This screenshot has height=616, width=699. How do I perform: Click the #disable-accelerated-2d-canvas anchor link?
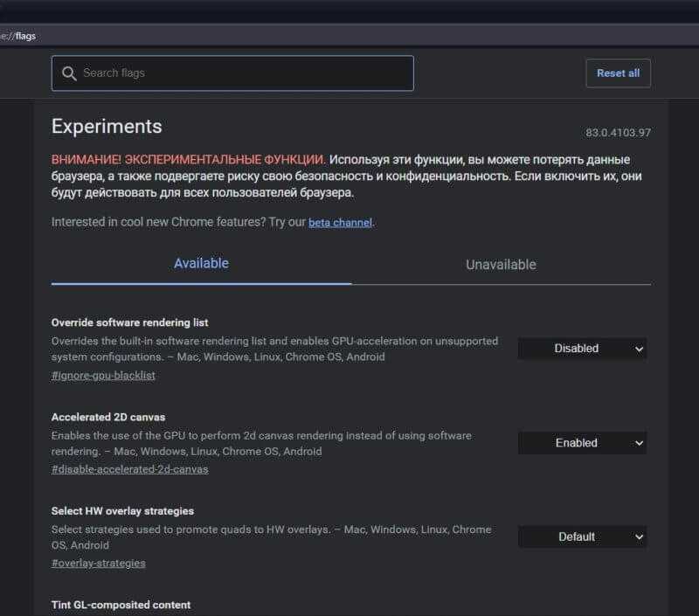[129, 469]
